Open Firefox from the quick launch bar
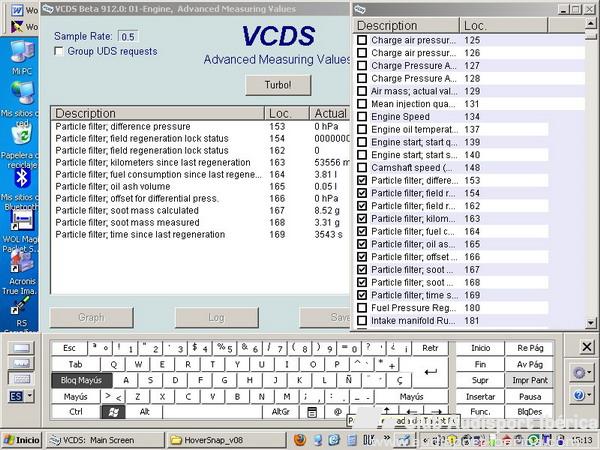Screen dimensions: 600x450 (300, 440)
